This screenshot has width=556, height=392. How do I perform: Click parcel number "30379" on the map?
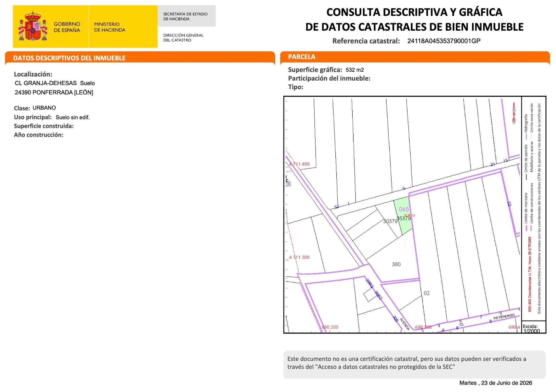[x=390, y=221]
